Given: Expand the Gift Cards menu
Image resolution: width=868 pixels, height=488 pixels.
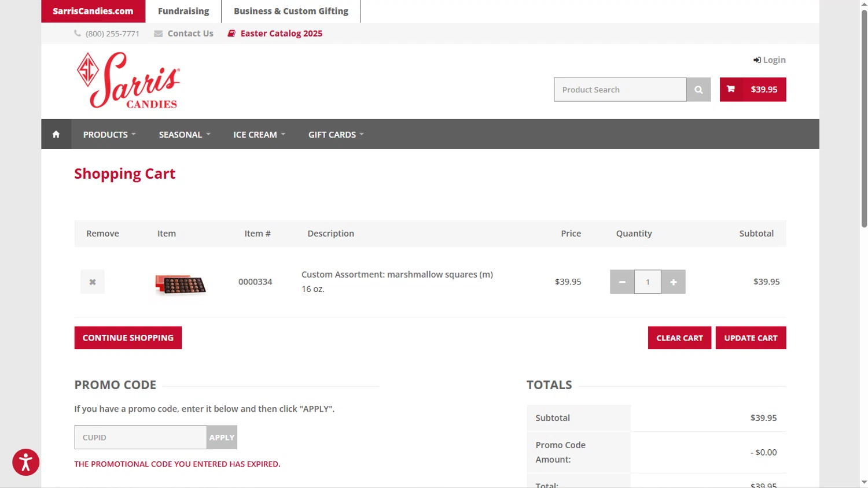Looking at the screenshot, I should coord(336,134).
